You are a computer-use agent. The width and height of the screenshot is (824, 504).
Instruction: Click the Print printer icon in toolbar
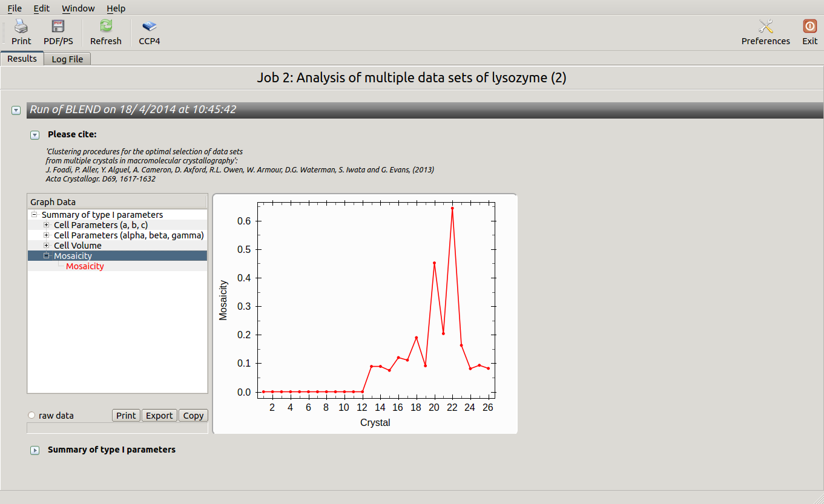tap(21, 27)
